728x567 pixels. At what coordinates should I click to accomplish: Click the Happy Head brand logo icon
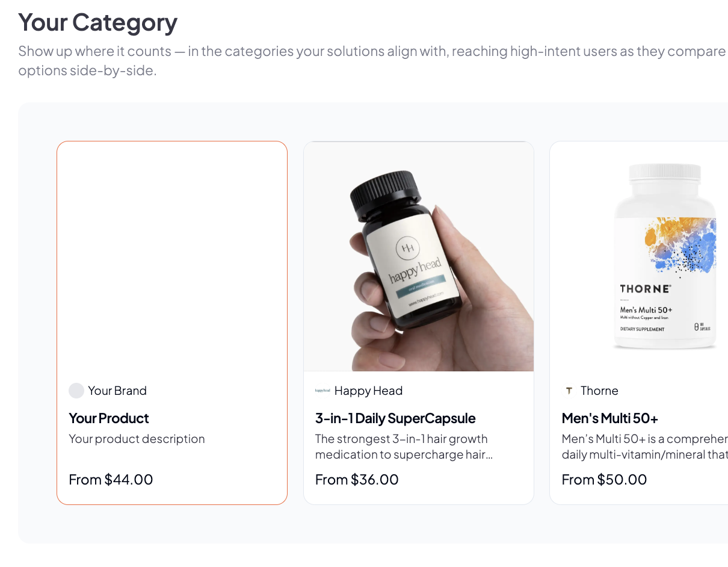click(322, 391)
